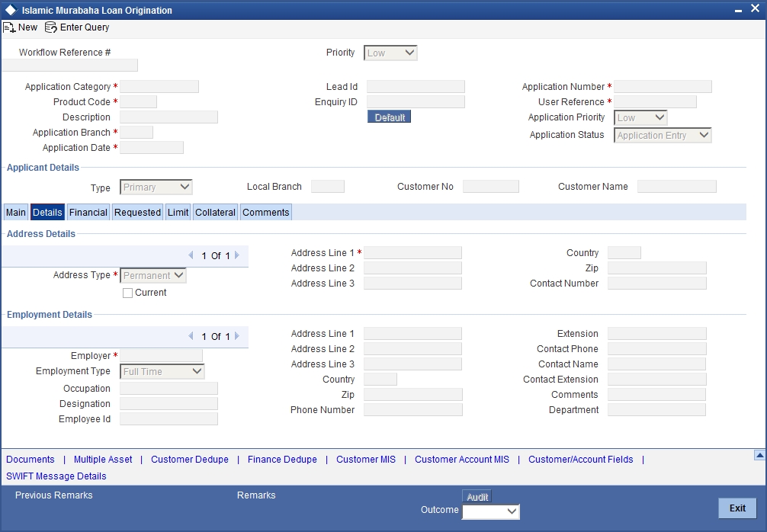
Task: Click the Workflow Reference # field
Action: click(70, 65)
